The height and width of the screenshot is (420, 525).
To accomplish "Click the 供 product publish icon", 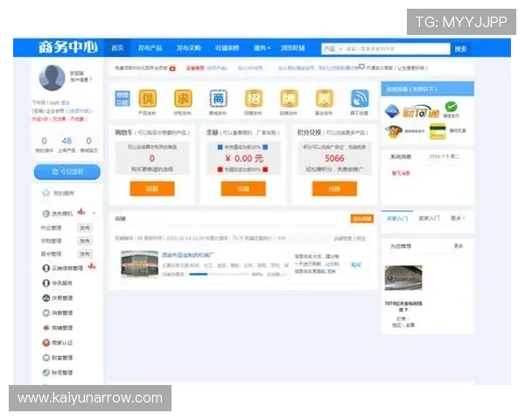I will pos(148,99).
